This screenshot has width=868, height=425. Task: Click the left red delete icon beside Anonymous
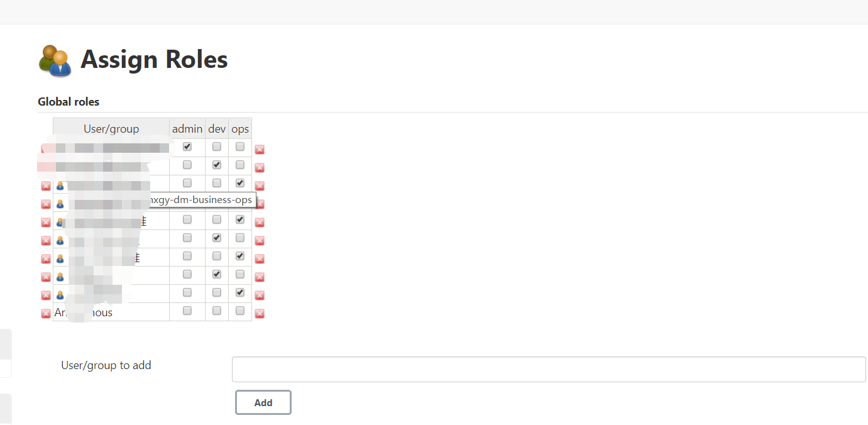point(46,313)
